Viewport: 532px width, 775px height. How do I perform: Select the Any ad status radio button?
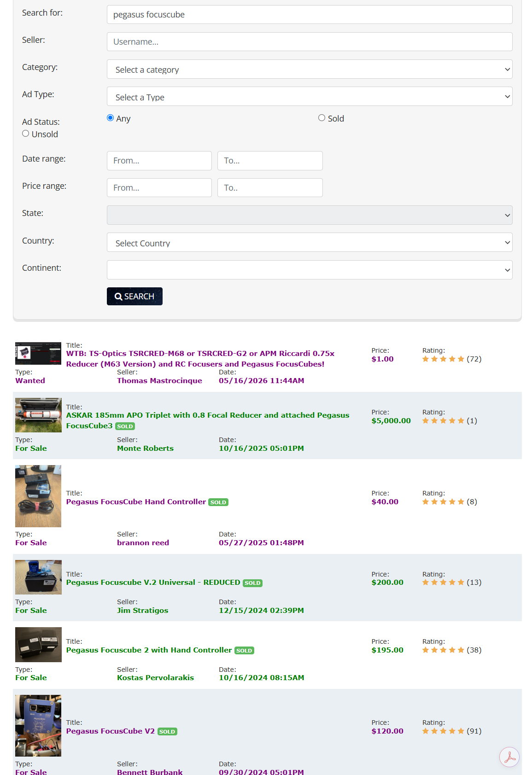(x=110, y=118)
